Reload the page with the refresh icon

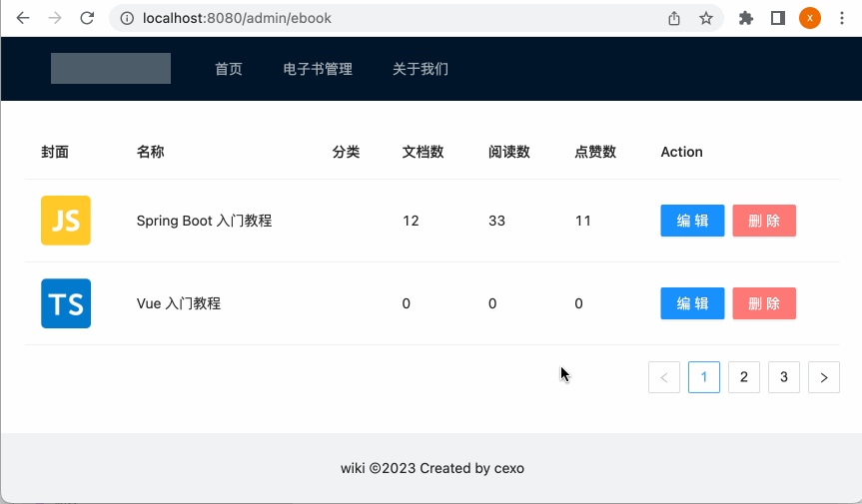[87, 18]
